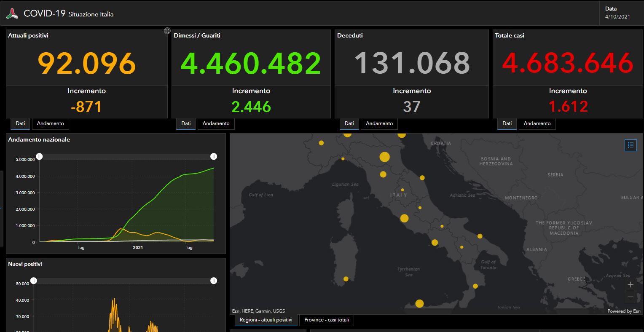
Task: Grab left range handle of Andamento nazionale chart
Action: click(39, 156)
